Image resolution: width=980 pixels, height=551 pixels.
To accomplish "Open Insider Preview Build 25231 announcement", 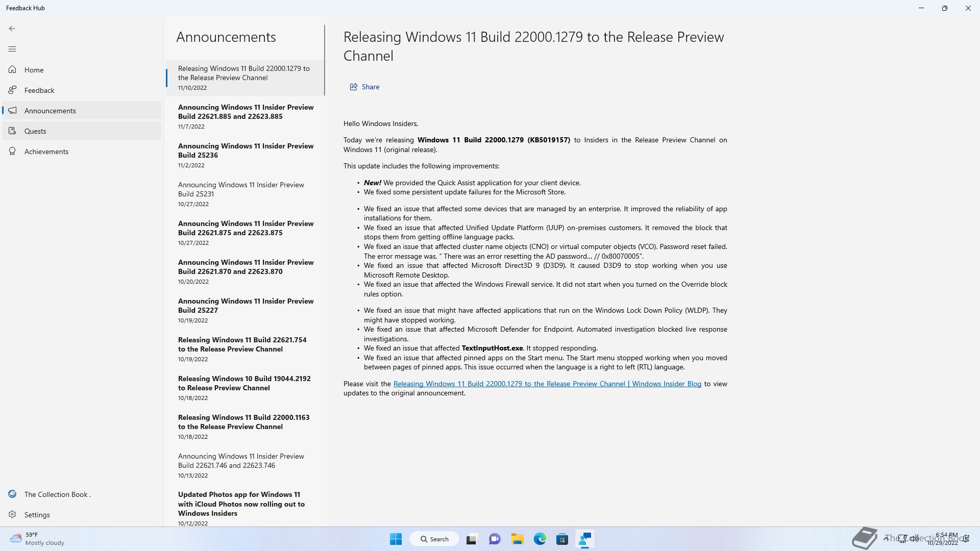I will pos(245,194).
